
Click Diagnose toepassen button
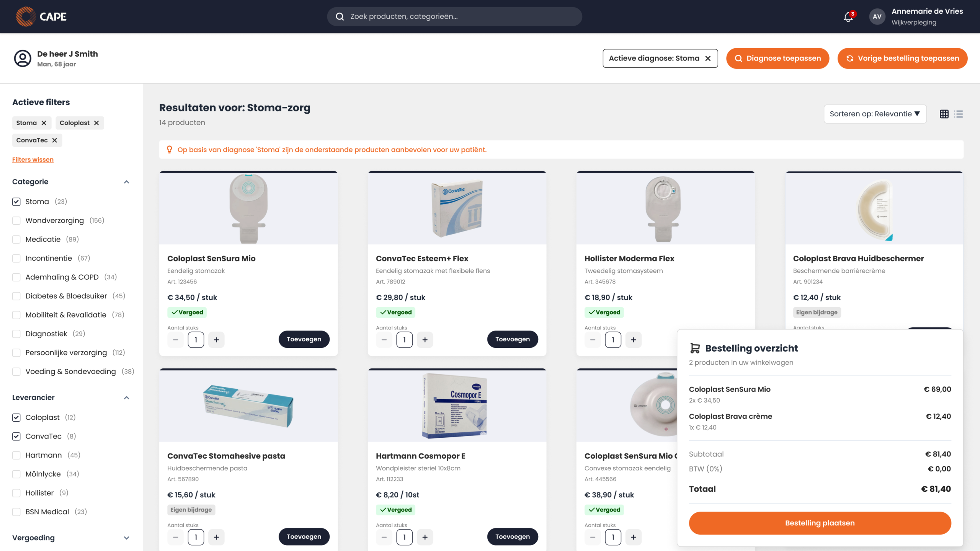pyautogui.click(x=777, y=59)
